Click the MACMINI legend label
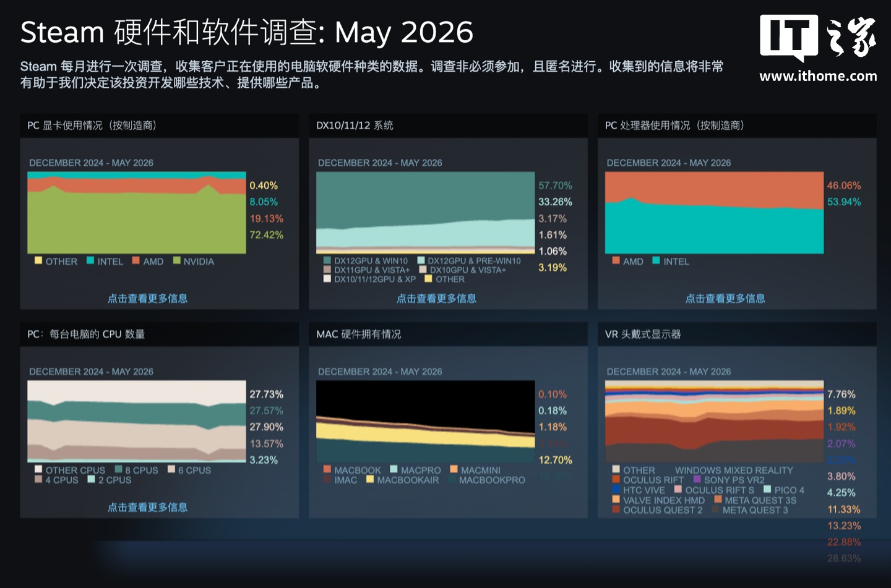 point(481,470)
